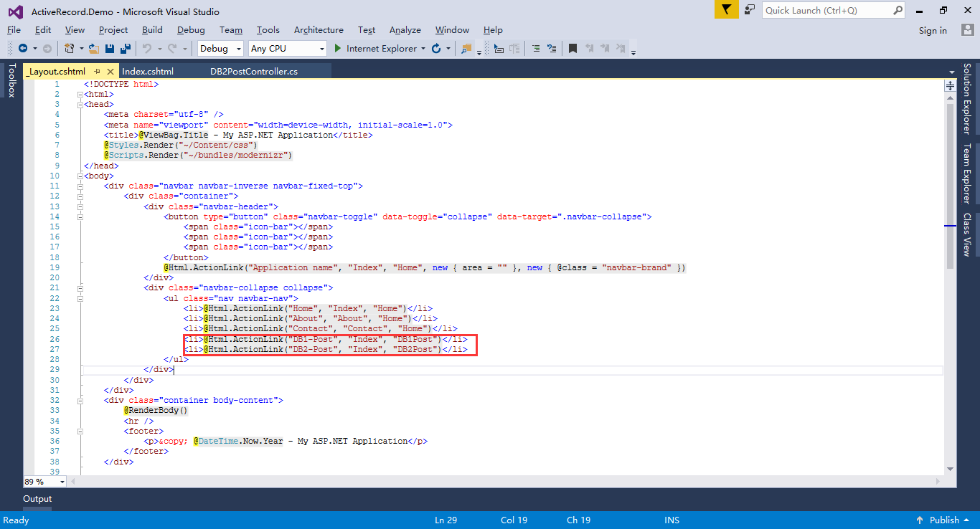Collapse the ul element at line 22
980x529 pixels.
80,298
